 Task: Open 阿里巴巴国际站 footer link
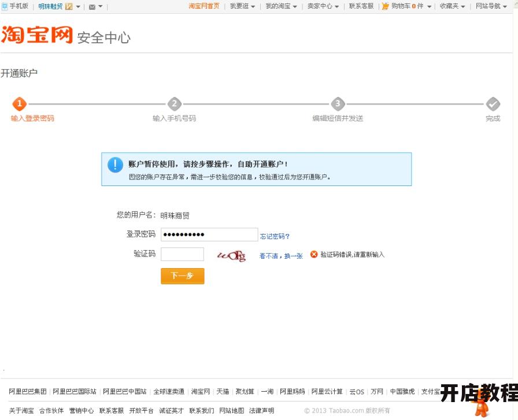[x=75, y=392]
